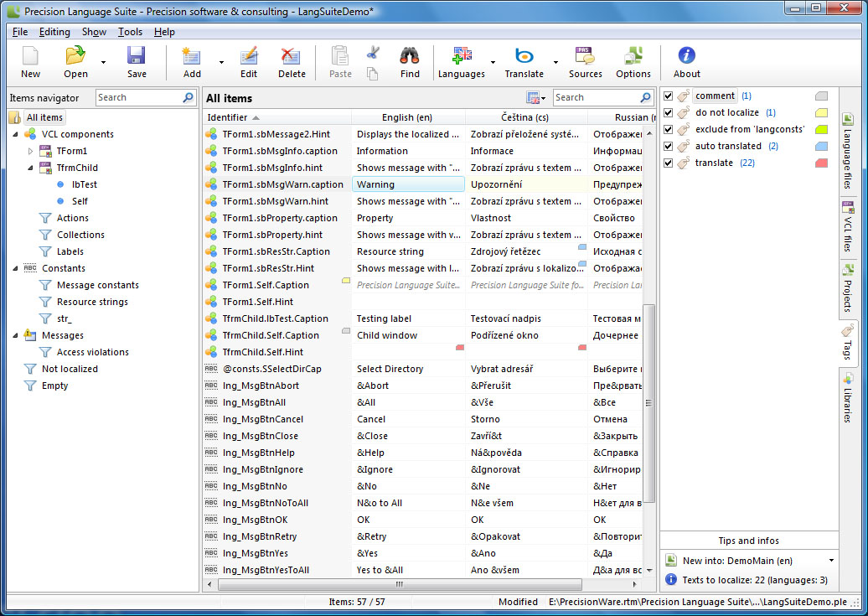Open the dropdown arrow next to Add

[x=221, y=62]
